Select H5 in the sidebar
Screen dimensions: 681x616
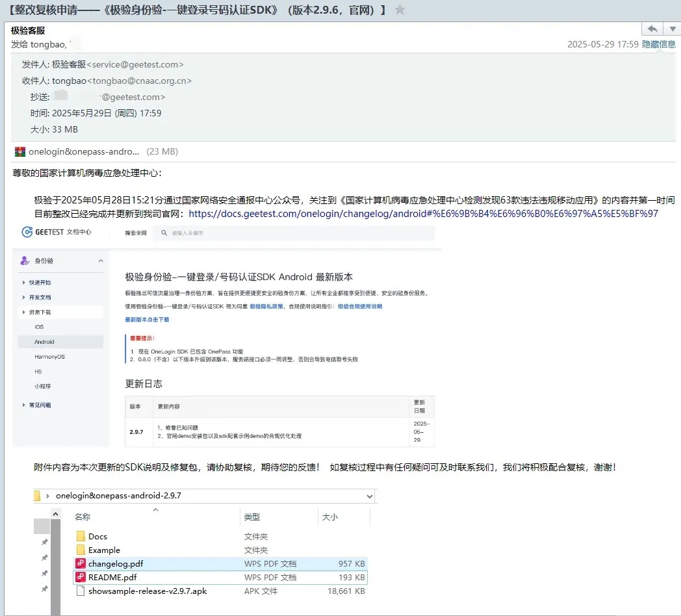click(38, 372)
